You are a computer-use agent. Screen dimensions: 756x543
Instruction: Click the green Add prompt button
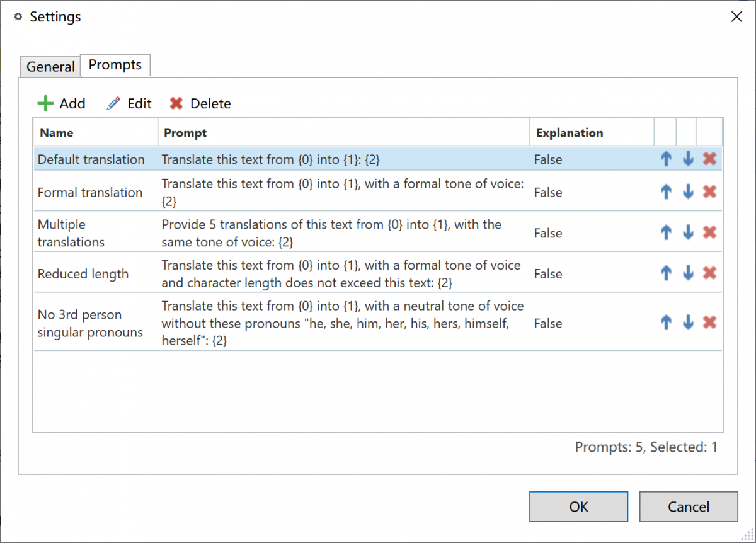61,103
